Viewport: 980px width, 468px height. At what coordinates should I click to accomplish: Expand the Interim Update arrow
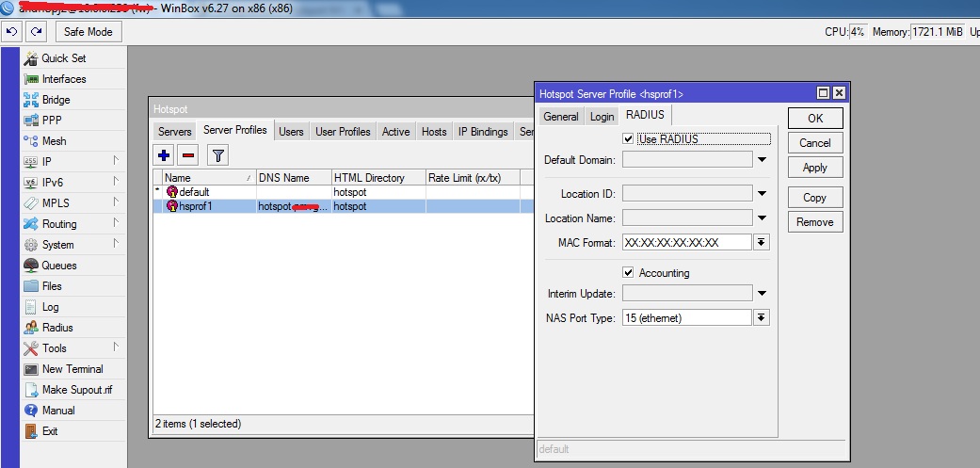(x=762, y=294)
